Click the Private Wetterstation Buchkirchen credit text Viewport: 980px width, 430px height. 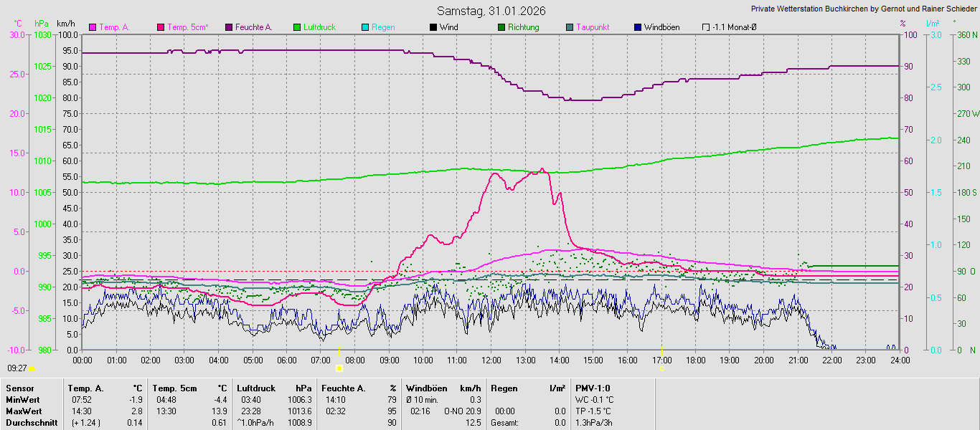(864, 9)
